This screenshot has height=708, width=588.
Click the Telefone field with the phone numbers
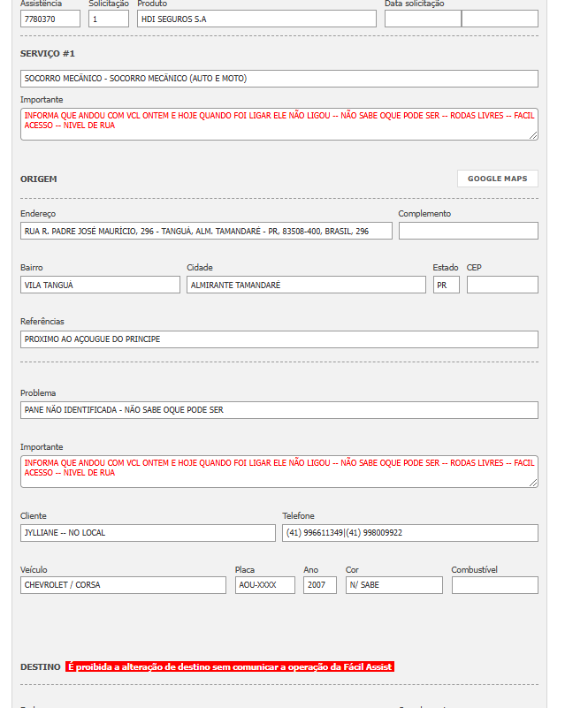point(409,533)
